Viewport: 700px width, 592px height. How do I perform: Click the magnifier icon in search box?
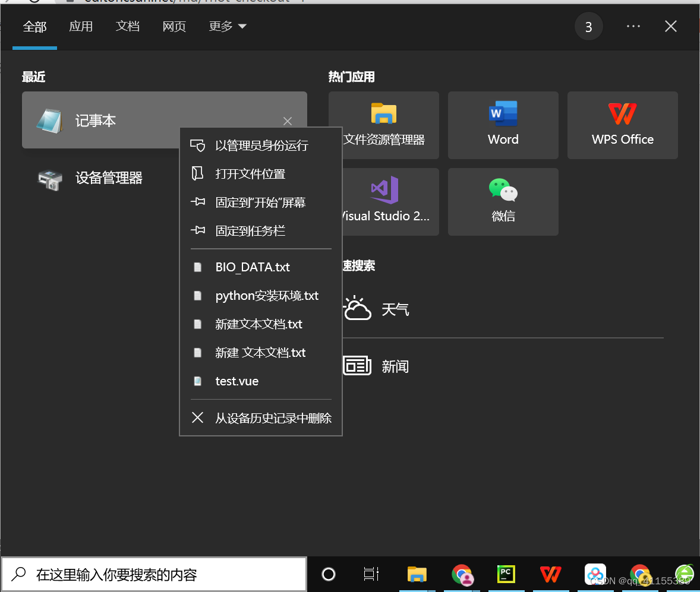click(x=19, y=574)
